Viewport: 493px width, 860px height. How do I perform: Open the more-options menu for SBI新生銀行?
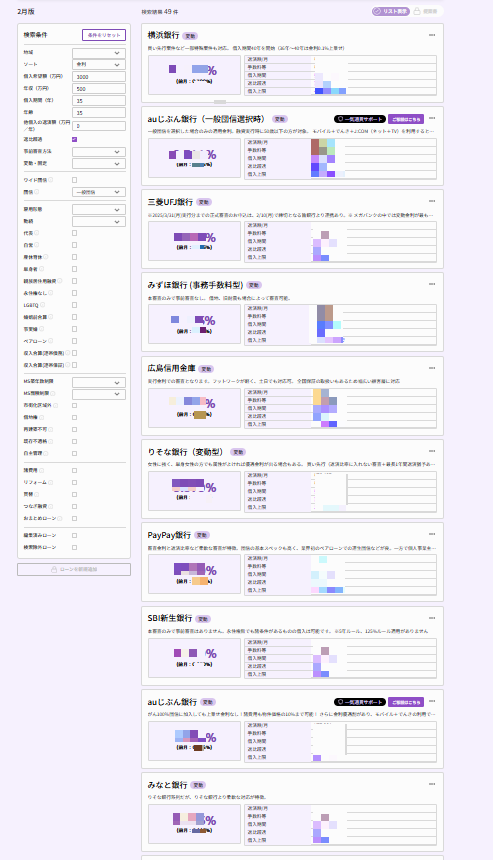tap(432, 618)
